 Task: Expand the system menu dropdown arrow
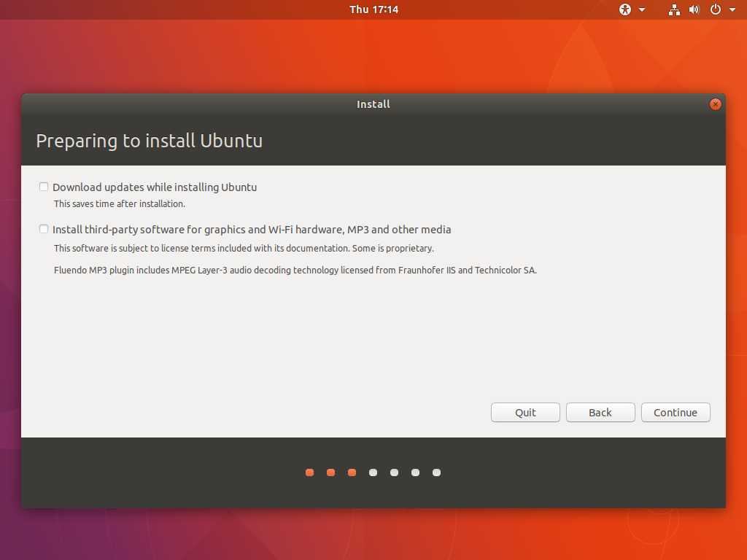coord(732,9)
